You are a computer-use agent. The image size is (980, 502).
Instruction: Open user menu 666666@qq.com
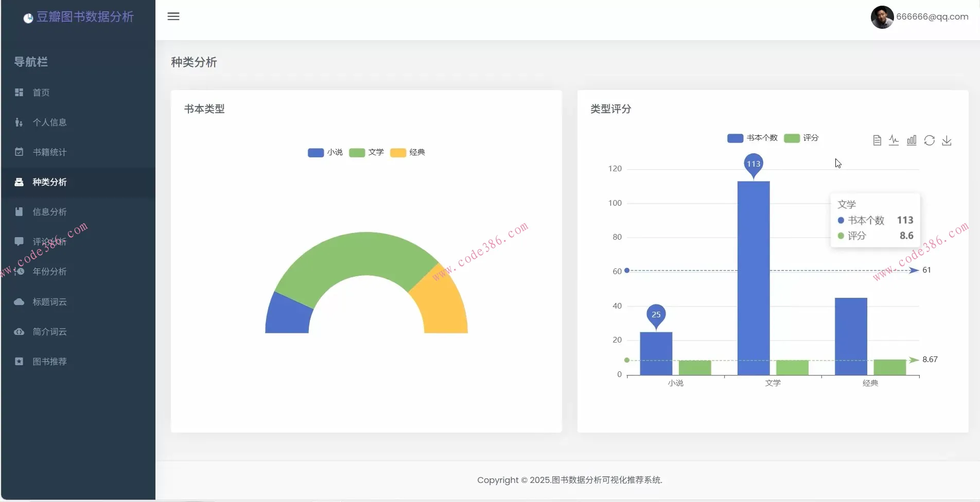[932, 17]
